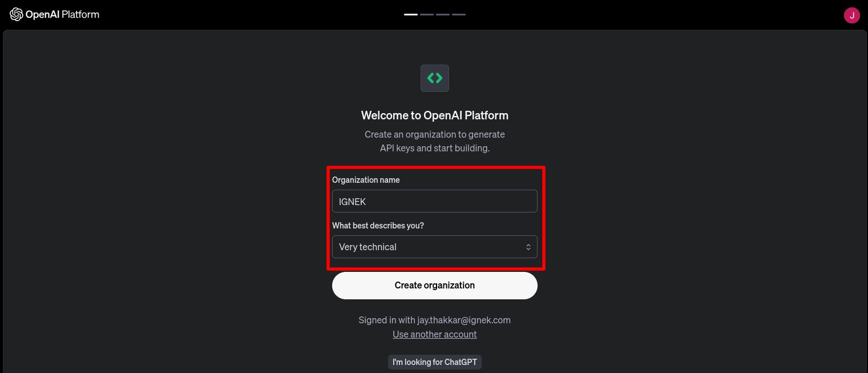Screen dimensions: 868x373
Task: Click the Welcome to OpenAI Platform heading
Action: (435, 115)
